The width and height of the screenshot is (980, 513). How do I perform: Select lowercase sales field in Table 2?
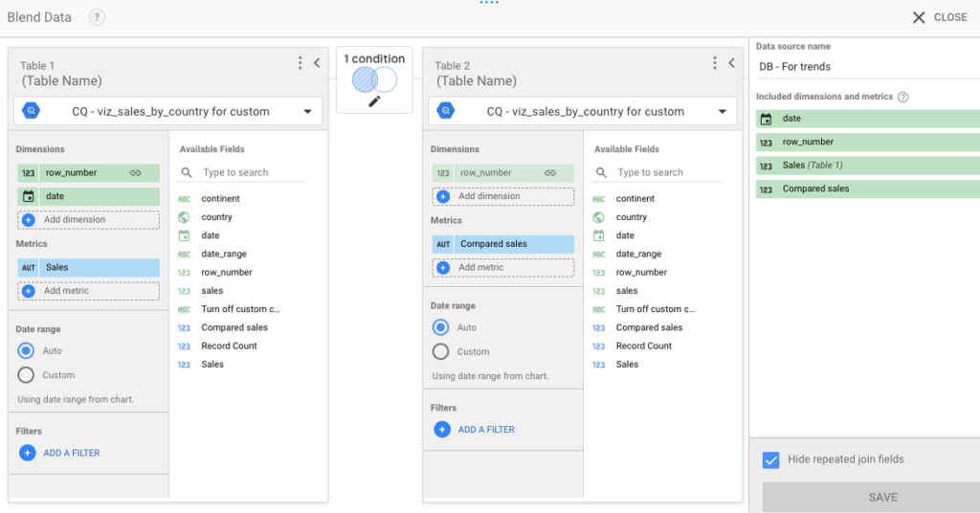[626, 291]
